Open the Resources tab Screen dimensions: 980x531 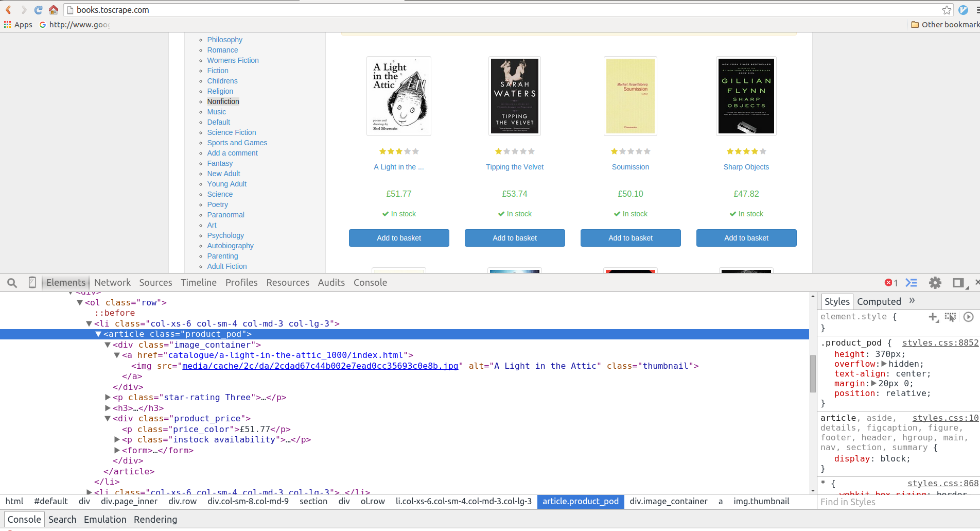288,283
